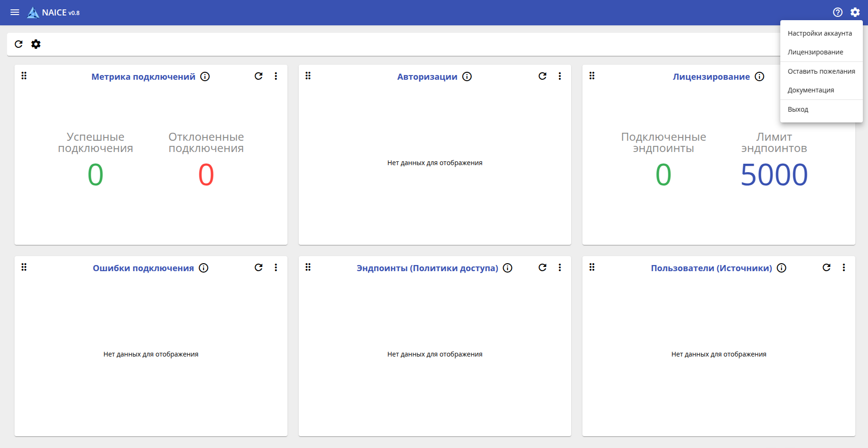Open dashboard settings gear in toolbar
Viewport: 868px width, 448px height.
pos(36,44)
